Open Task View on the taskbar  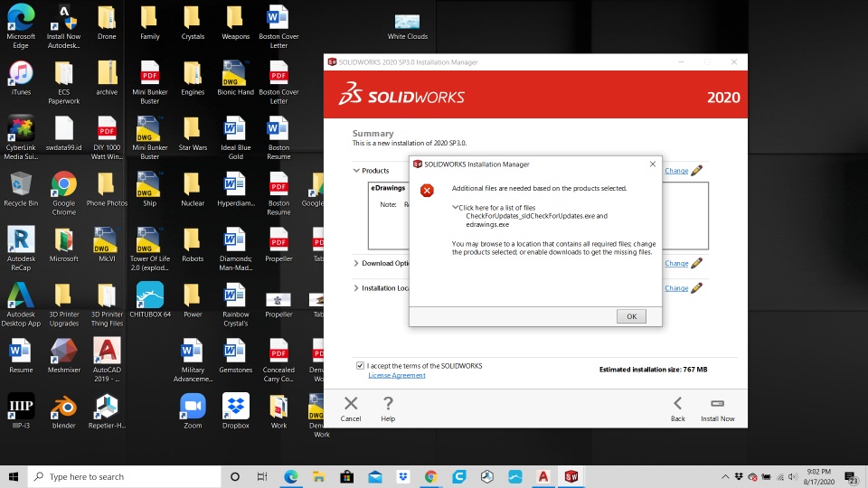262,476
